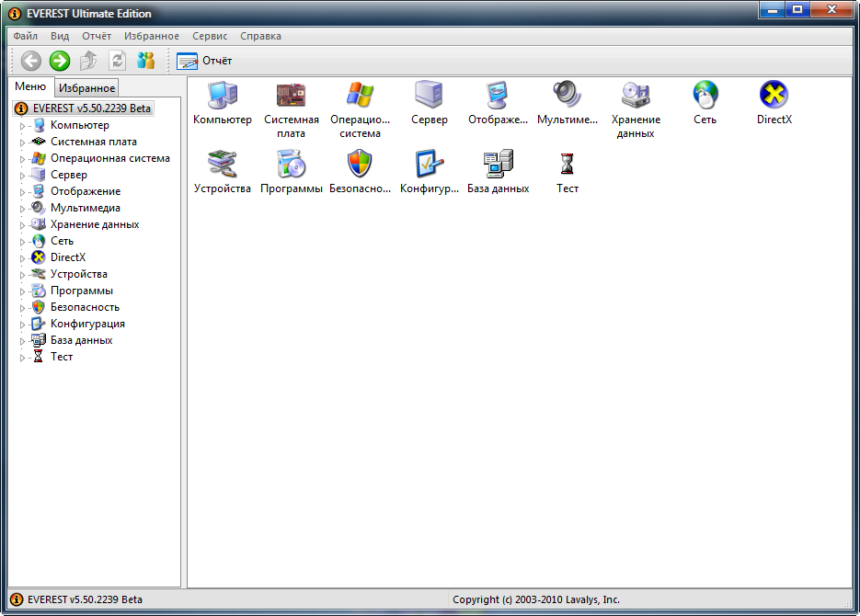Click the green Forward arrow toolbar button
The height and width of the screenshot is (616, 860).
coord(60,61)
